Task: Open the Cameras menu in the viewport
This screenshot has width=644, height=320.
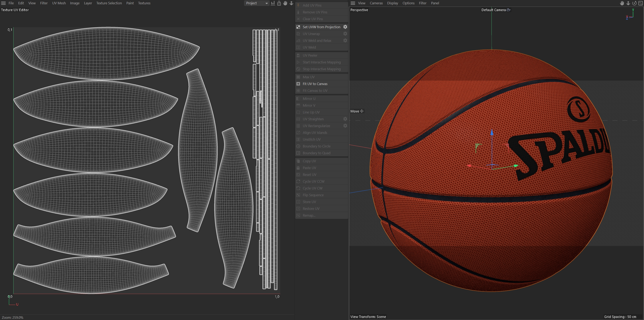Action: pyautogui.click(x=376, y=3)
